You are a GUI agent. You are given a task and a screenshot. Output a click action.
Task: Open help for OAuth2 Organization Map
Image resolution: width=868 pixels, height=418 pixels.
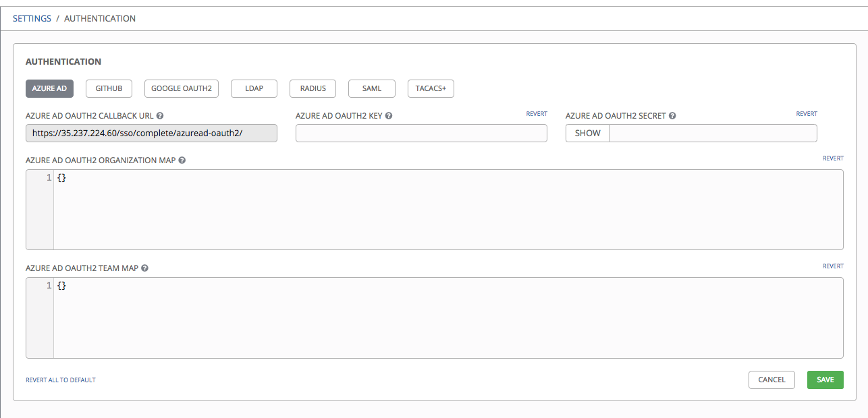182,160
